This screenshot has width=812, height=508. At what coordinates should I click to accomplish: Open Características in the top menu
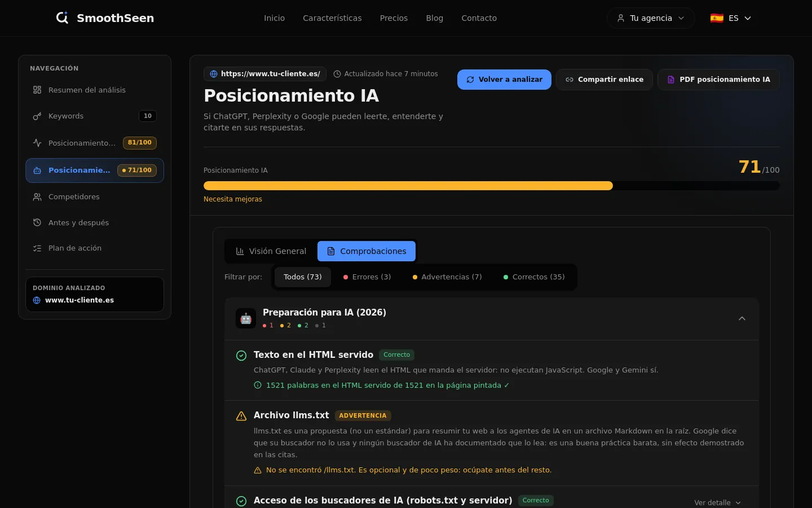(x=332, y=18)
